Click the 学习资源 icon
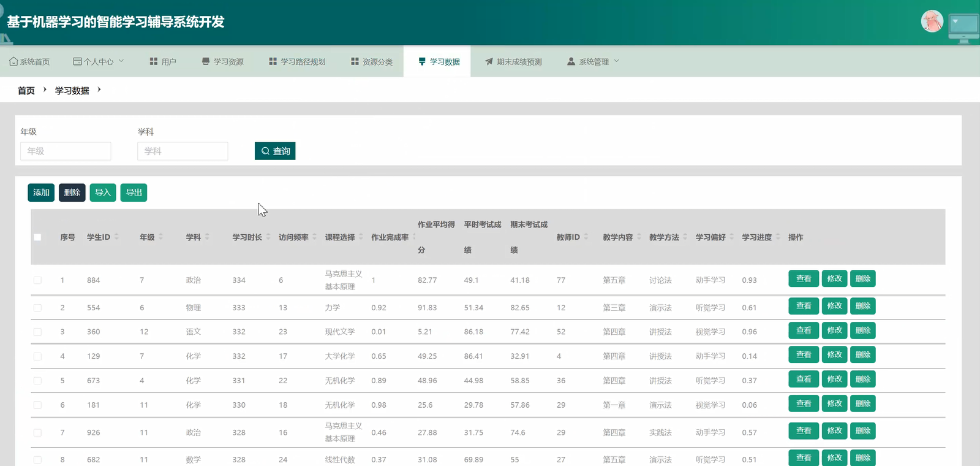Screen dimensions: 980x466 coord(206,61)
